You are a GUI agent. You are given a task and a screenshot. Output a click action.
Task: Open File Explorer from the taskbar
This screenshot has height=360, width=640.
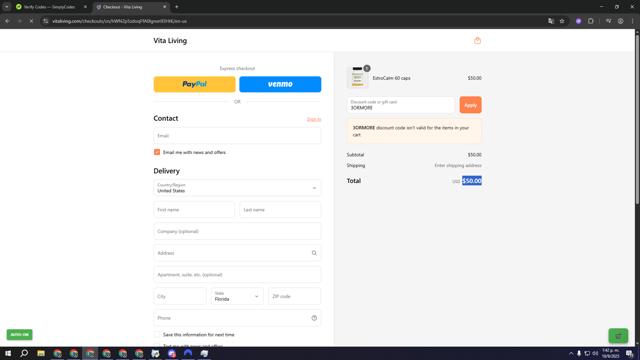click(x=41, y=353)
